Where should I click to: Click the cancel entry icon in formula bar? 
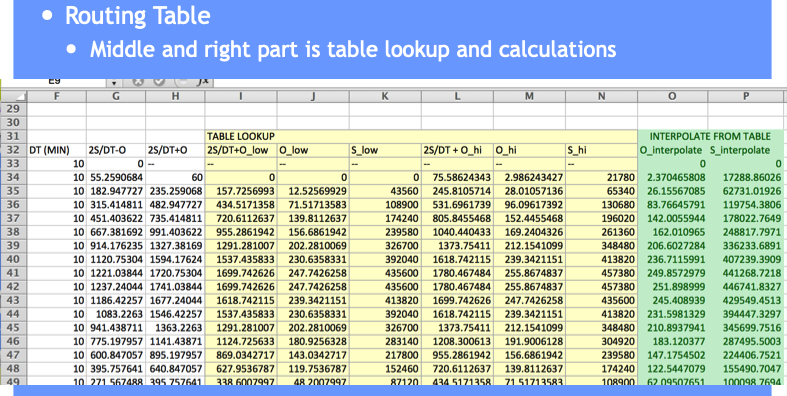pos(139,82)
